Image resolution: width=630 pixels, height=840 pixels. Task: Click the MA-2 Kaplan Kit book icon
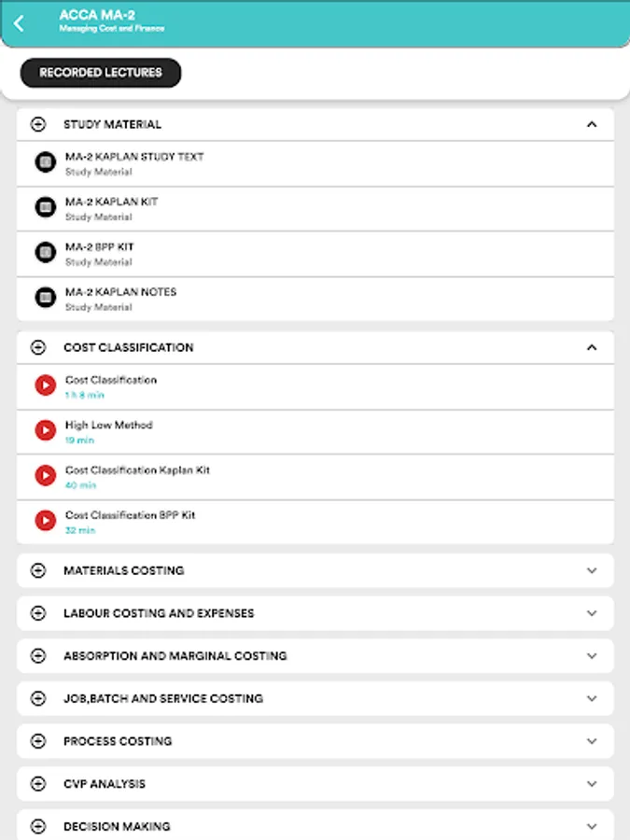[x=45, y=207]
